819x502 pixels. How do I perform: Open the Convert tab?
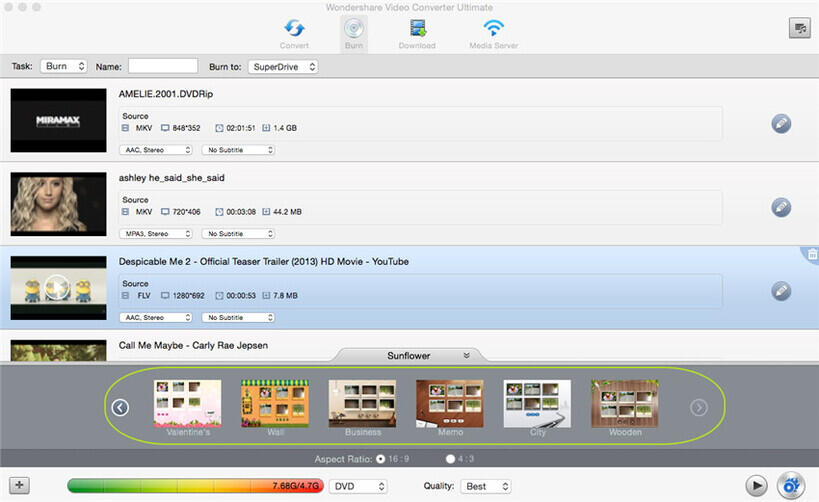click(x=294, y=34)
